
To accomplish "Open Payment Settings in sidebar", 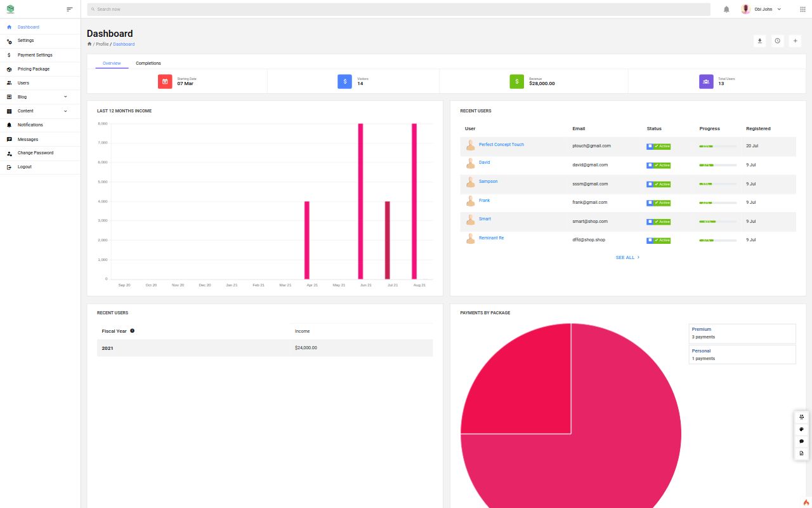I will (x=40, y=55).
